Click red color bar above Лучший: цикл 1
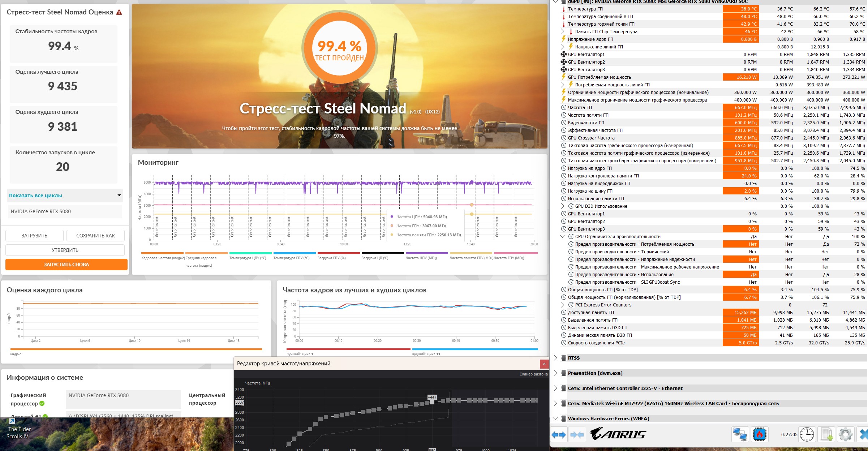Image resolution: width=868 pixels, height=451 pixels. (x=348, y=349)
